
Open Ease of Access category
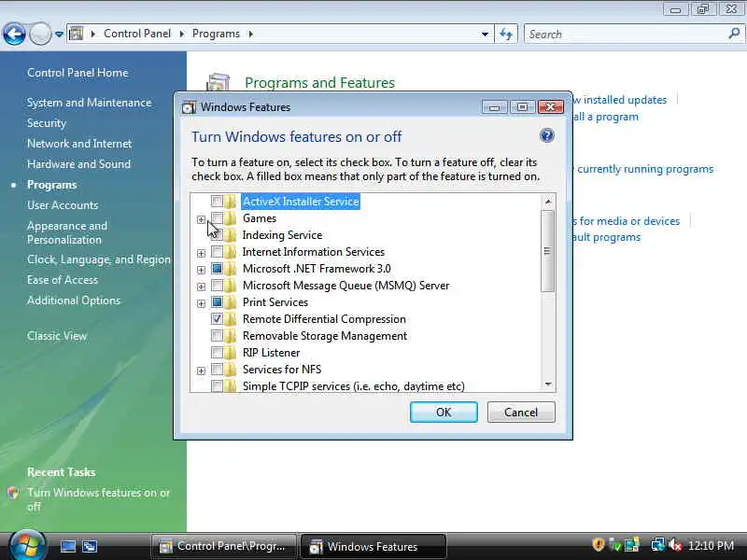coord(63,280)
